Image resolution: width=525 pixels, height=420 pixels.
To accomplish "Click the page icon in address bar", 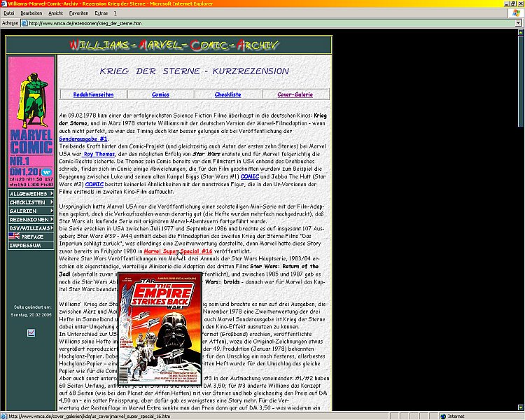I will click(x=24, y=23).
